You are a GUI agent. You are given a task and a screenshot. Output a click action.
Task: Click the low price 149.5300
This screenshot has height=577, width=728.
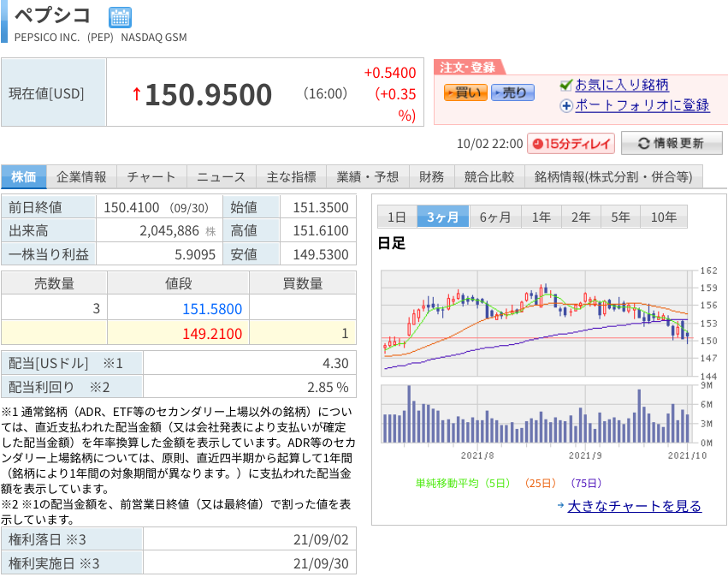pos(320,254)
